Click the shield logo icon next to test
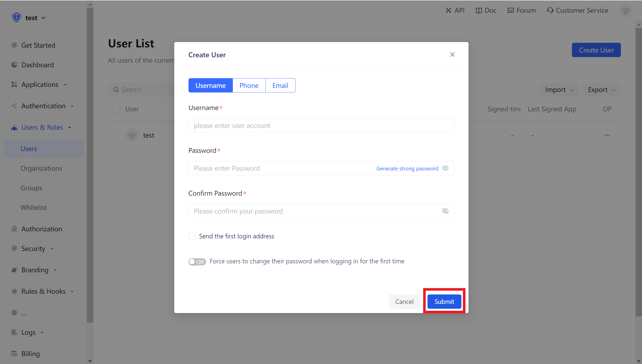 pyautogui.click(x=17, y=18)
